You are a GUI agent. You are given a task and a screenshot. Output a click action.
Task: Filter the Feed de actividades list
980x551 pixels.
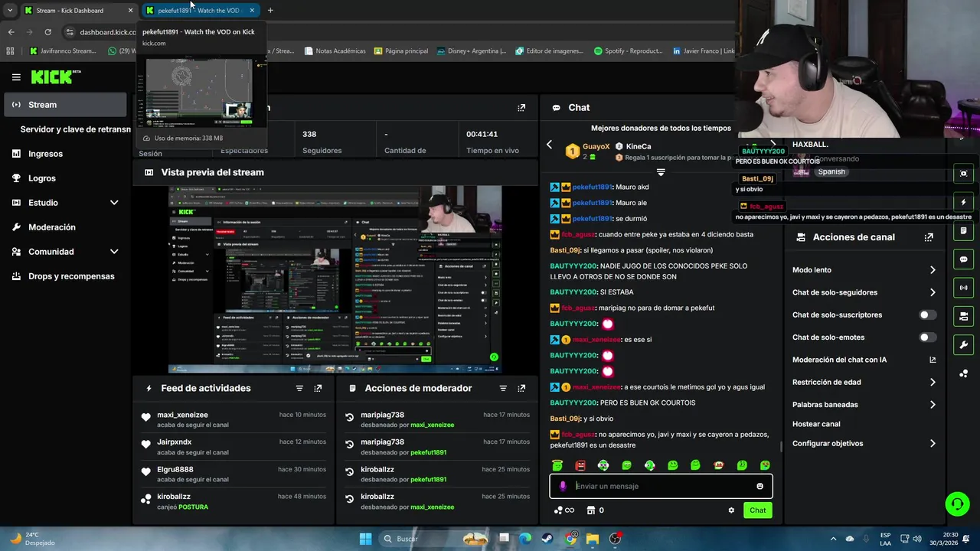[x=299, y=388]
